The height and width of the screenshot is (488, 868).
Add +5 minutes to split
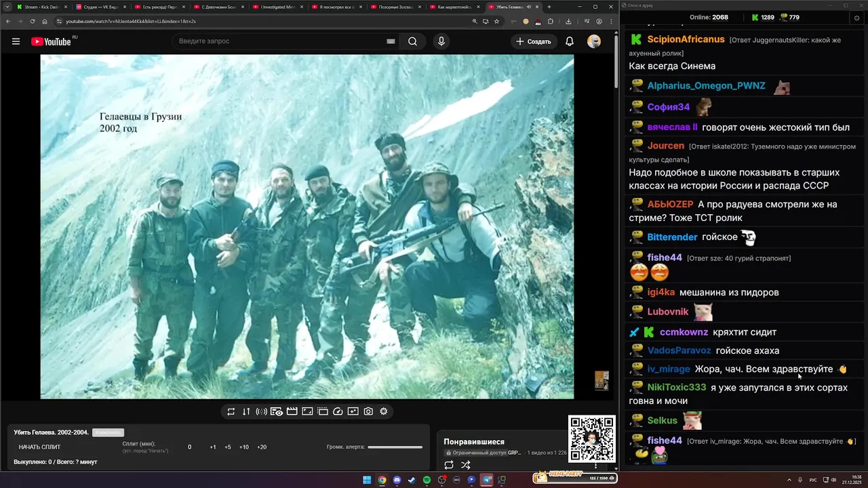[x=227, y=447]
